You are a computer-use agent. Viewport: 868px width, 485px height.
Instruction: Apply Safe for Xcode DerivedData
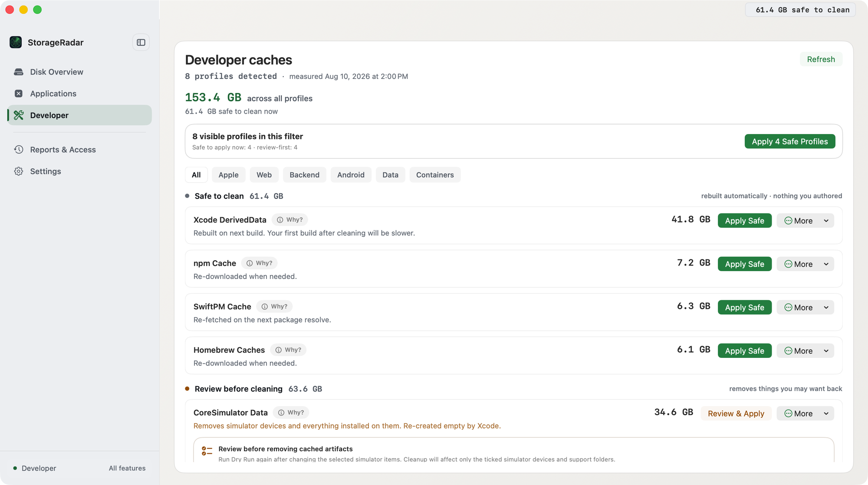tap(745, 221)
